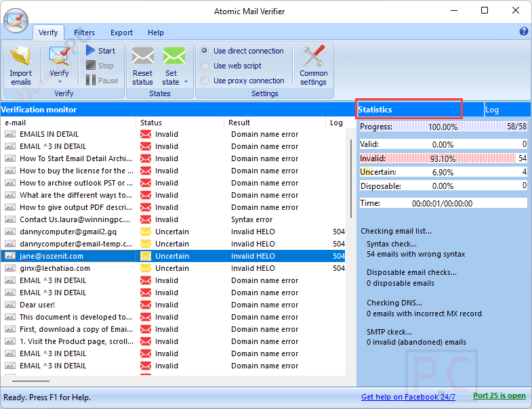532x409 pixels.
Task: Open the Atomic Mail Verifier application menu orb
Action: click(16, 21)
